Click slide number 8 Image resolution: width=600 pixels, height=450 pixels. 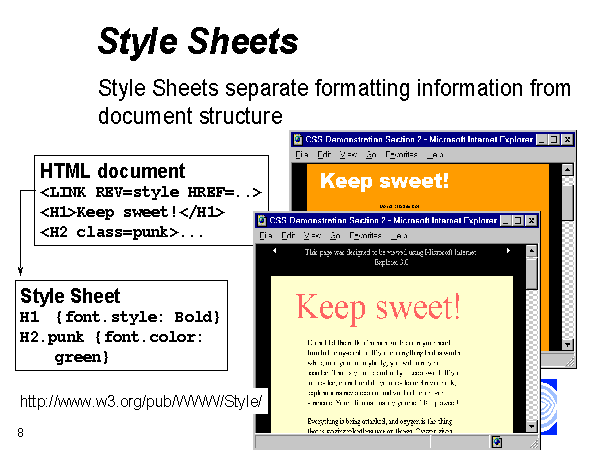[20, 433]
